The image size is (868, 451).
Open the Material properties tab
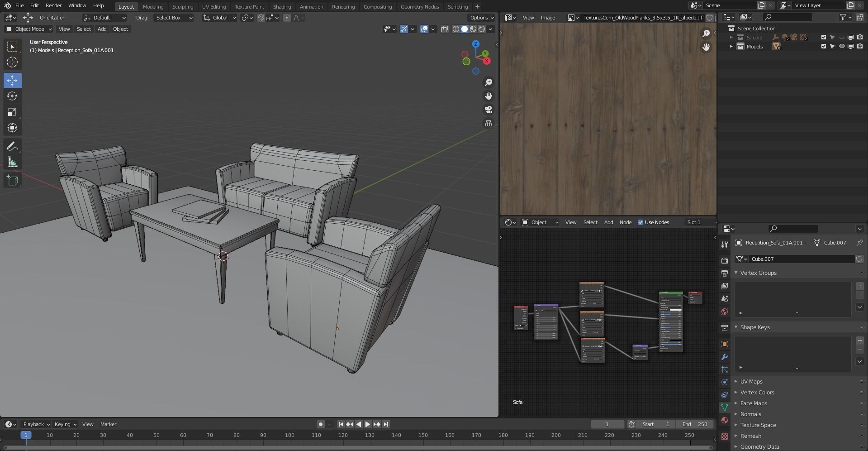(725, 420)
